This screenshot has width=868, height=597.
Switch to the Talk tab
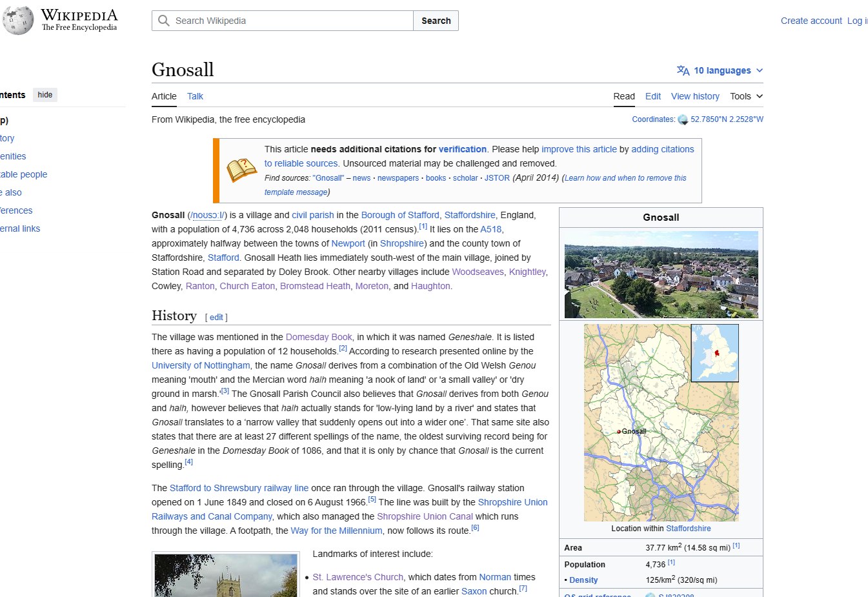coord(195,96)
